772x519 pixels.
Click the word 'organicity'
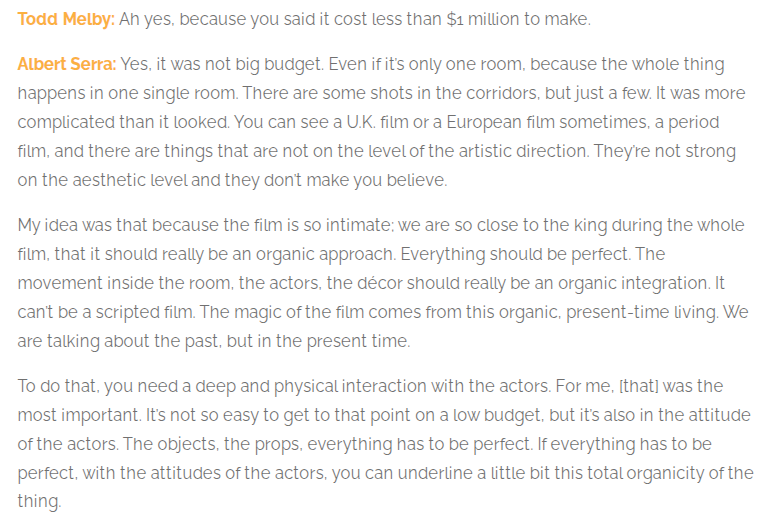[665, 473]
